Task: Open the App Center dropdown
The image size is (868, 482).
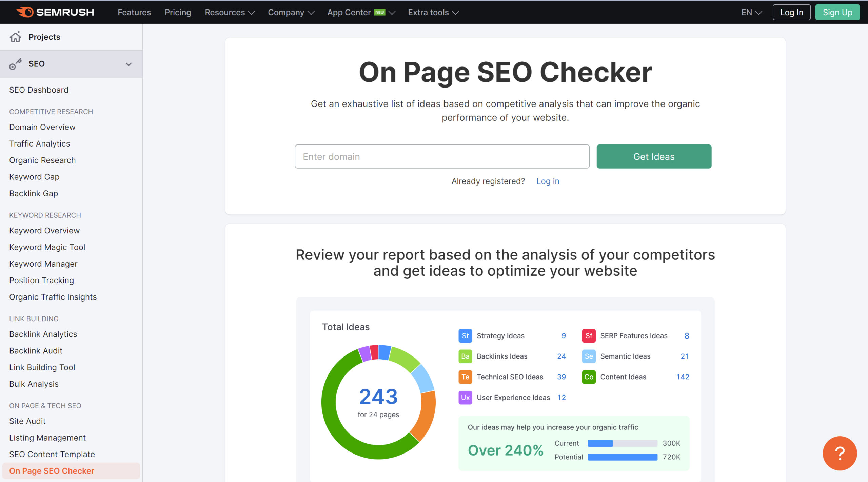Action: click(361, 13)
